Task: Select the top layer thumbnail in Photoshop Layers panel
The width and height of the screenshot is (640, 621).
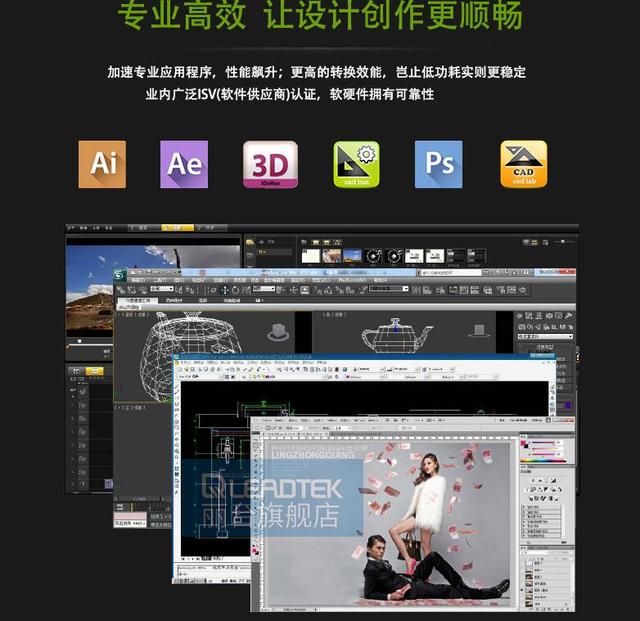Action: 529,563
